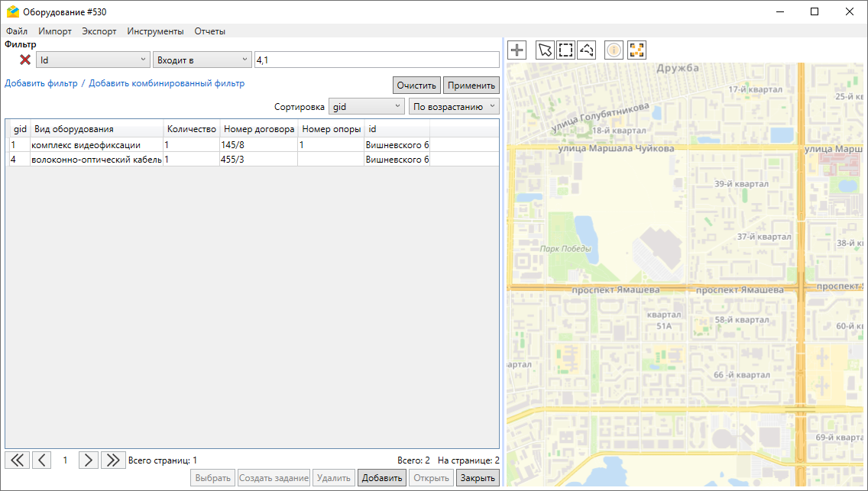Change the 'По возрастанию' sort order dropdown
Viewport: 868px width, 491px height.
[454, 107]
